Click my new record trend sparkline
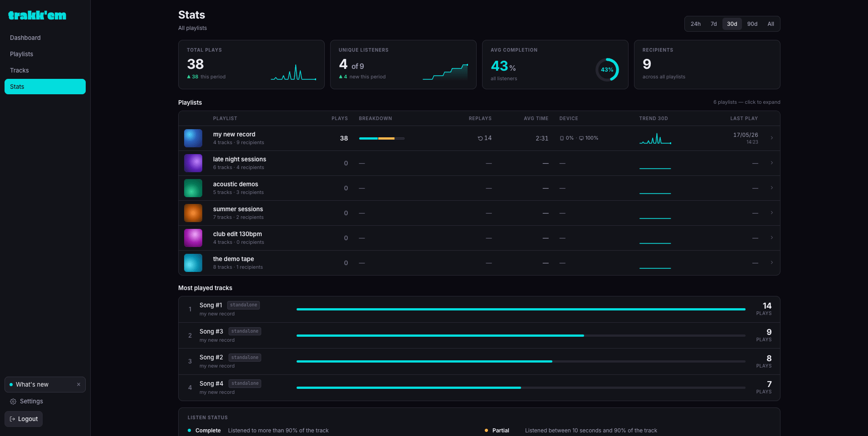This screenshot has width=868, height=436. coord(655,139)
